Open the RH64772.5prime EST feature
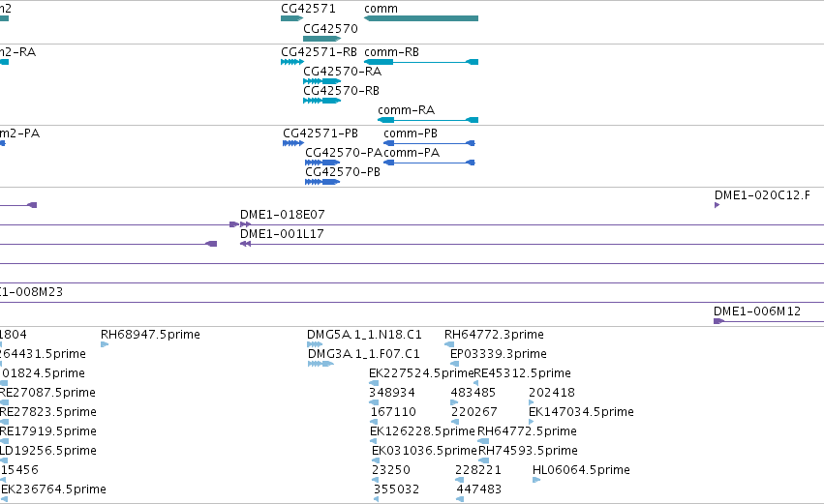Screen dimensions: 824x504 [483, 441]
